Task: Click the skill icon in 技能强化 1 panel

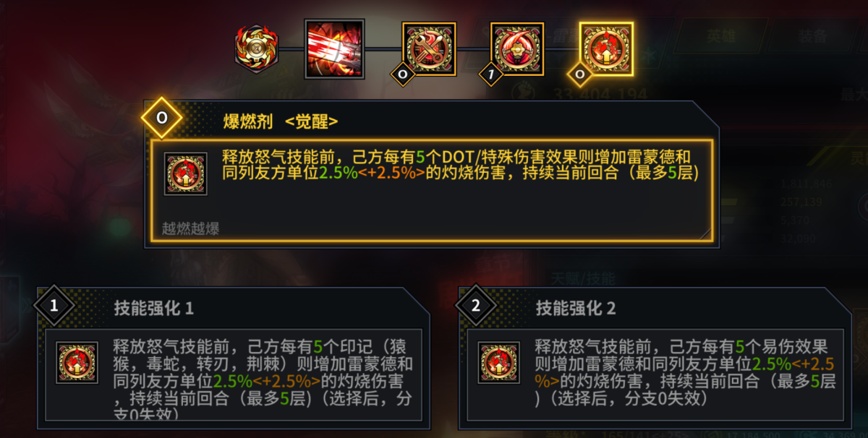Action: pos(77,363)
